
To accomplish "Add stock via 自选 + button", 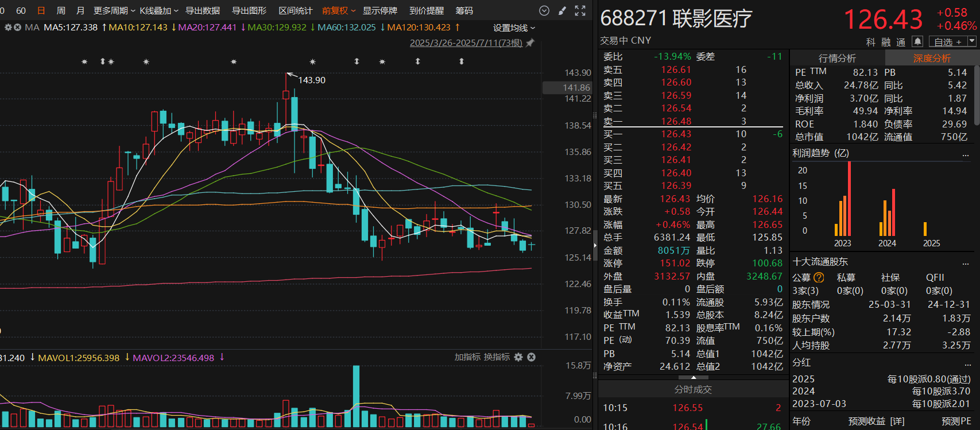I will pos(948,41).
